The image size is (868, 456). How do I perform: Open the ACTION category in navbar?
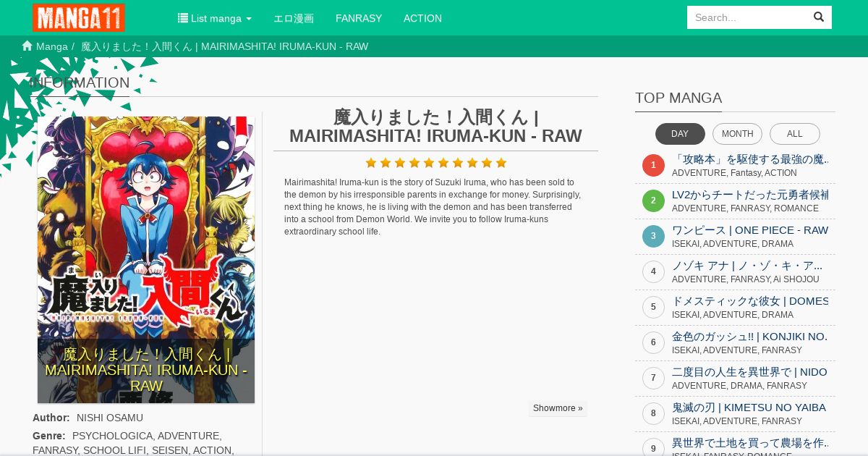(x=422, y=18)
